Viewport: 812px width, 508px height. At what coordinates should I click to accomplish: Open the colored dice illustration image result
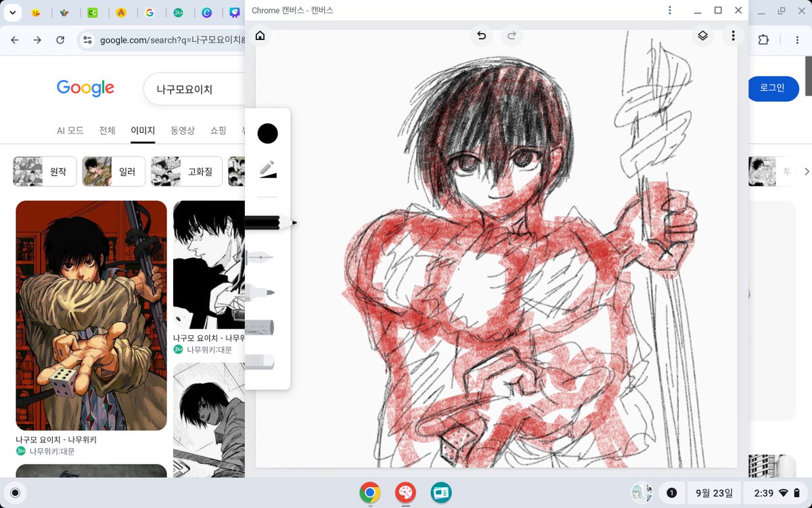(91, 316)
